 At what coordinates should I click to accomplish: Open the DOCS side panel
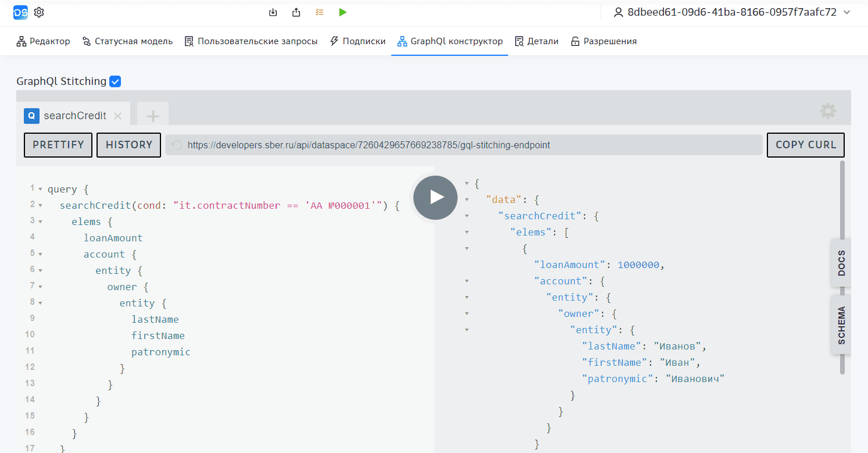click(841, 263)
